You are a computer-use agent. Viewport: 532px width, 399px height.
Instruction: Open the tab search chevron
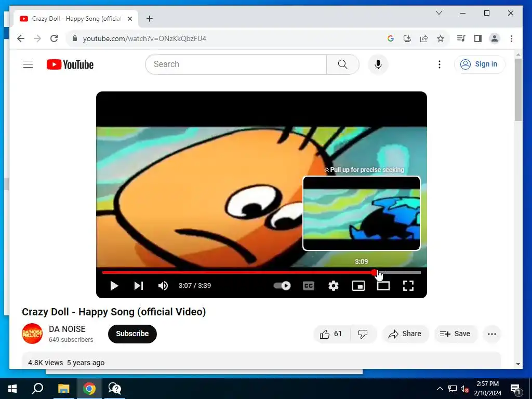(x=438, y=13)
